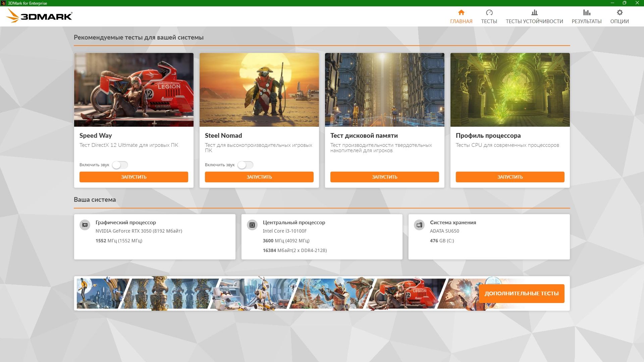Start the disk storage test
644x362 pixels.
tap(384, 177)
